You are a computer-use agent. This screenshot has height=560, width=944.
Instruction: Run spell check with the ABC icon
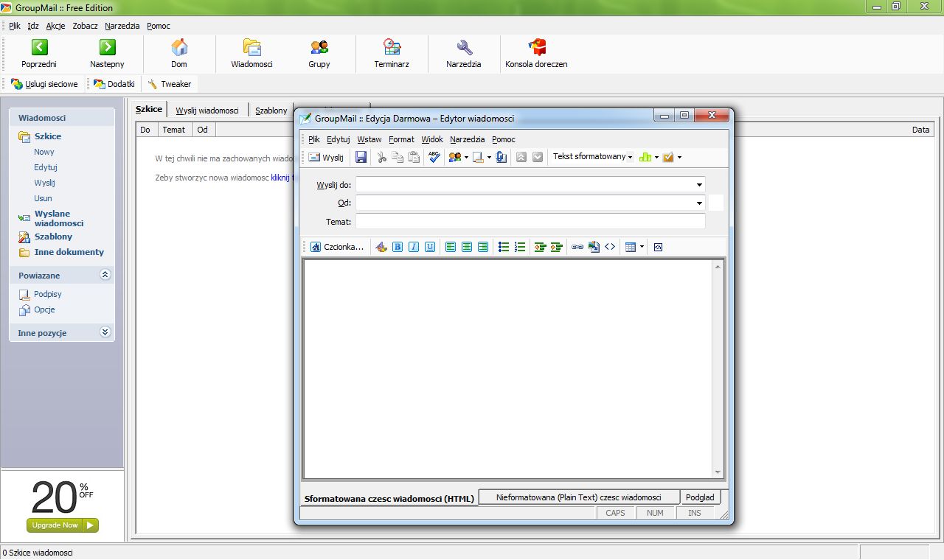coord(434,157)
